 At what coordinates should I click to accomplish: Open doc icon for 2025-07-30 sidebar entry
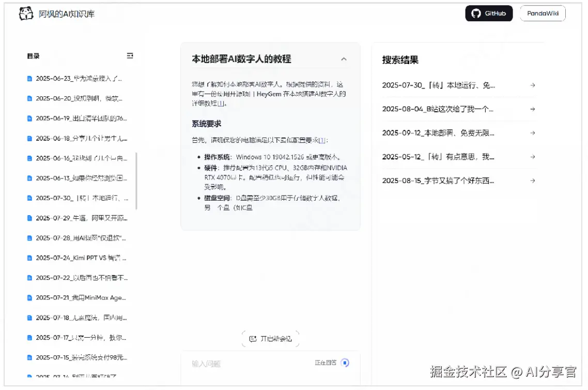point(29,198)
